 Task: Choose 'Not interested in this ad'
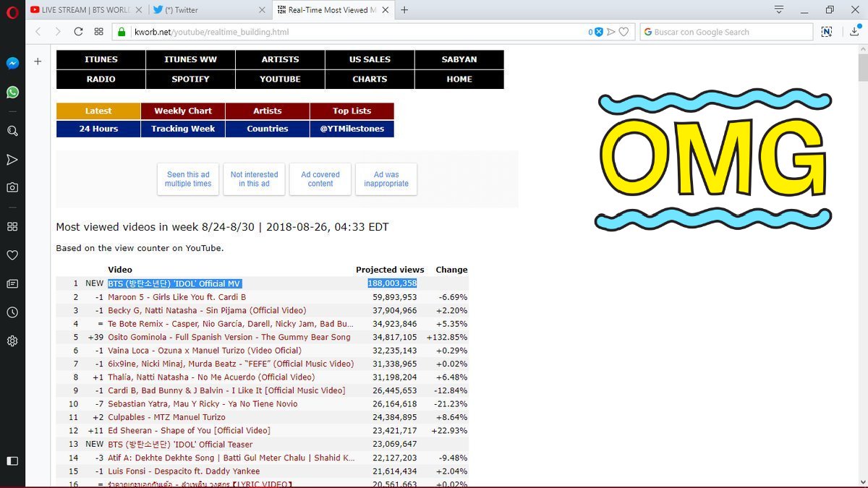click(254, 179)
